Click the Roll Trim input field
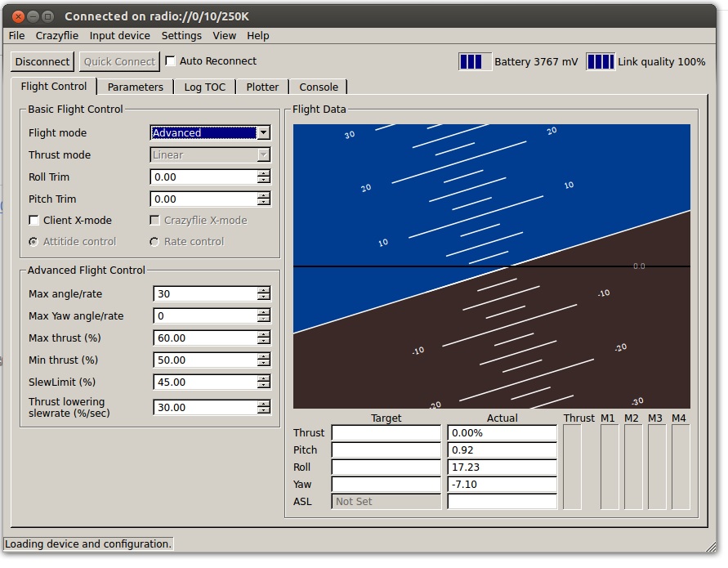The height and width of the screenshot is (568, 728). click(203, 177)
